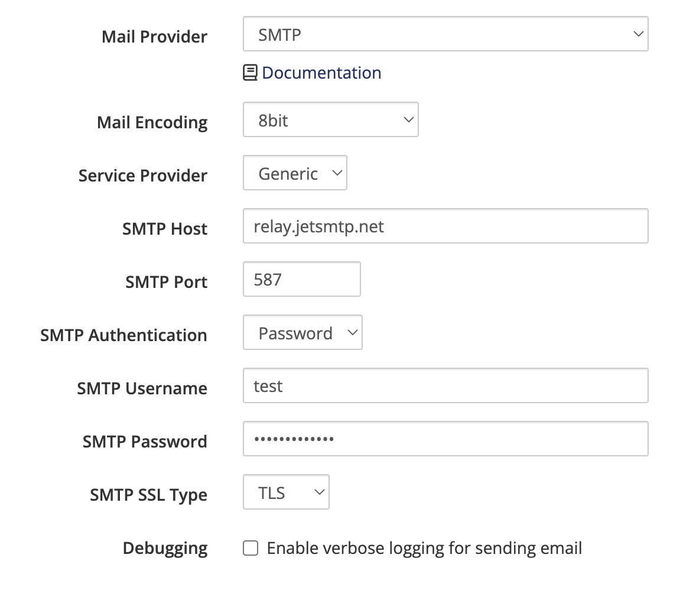Expand the Mail Encoding 8bit dropdown
Viewport: 683px width, 616px height.
330,120
